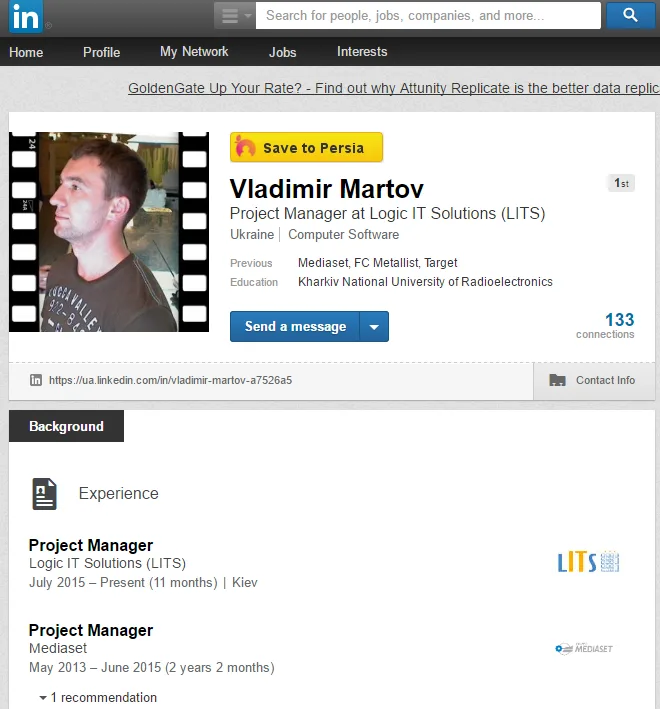Select the Background section tab
Screen dimensions: 660x709
coord(66,426)
